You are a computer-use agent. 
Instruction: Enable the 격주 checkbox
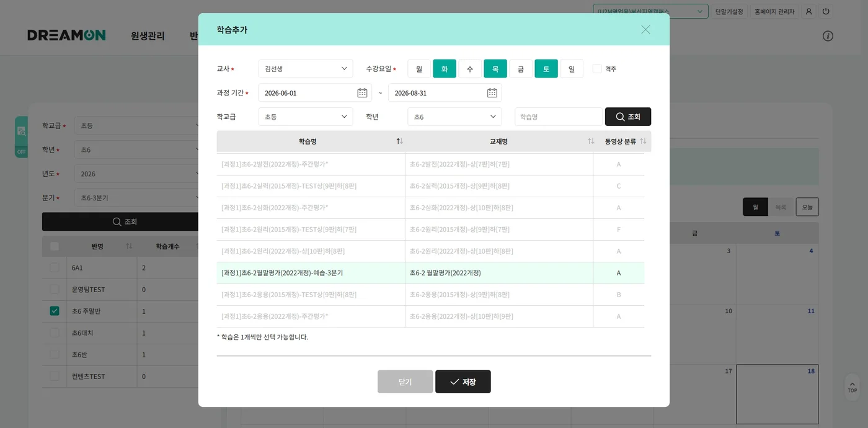pos(597,69)
